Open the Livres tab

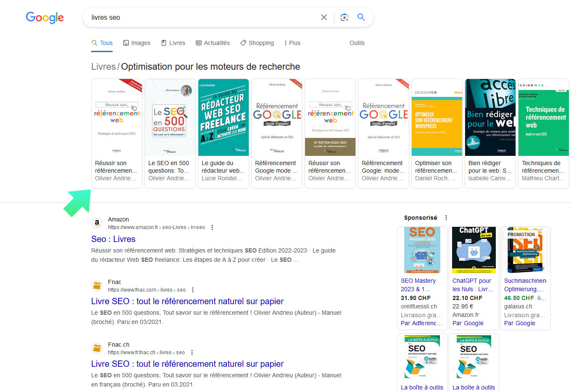[x=173, y=43]
